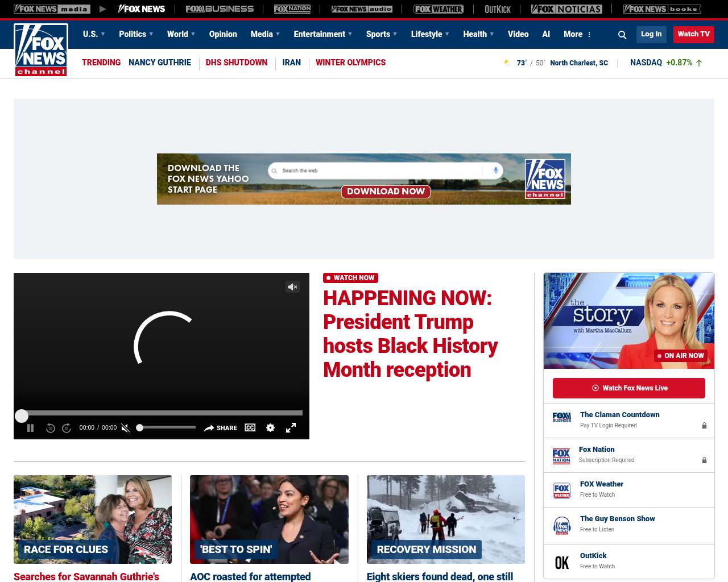Adjust the video volume slider
The height and width of the screenshot is (582, 728).
pyautogui.click(x=166, y=427)
